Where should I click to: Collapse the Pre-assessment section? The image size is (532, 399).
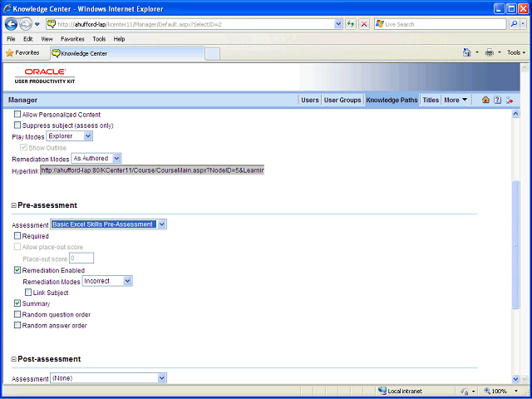(14, 205)
